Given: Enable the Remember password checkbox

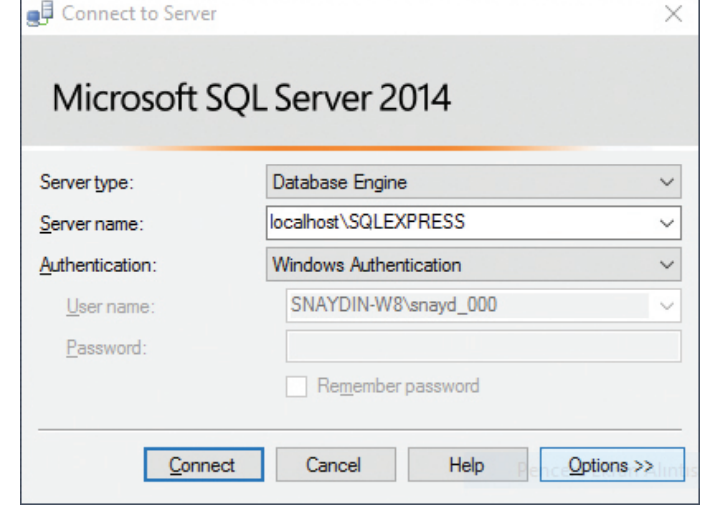Looking at the screenshot, I should [297, 386].
